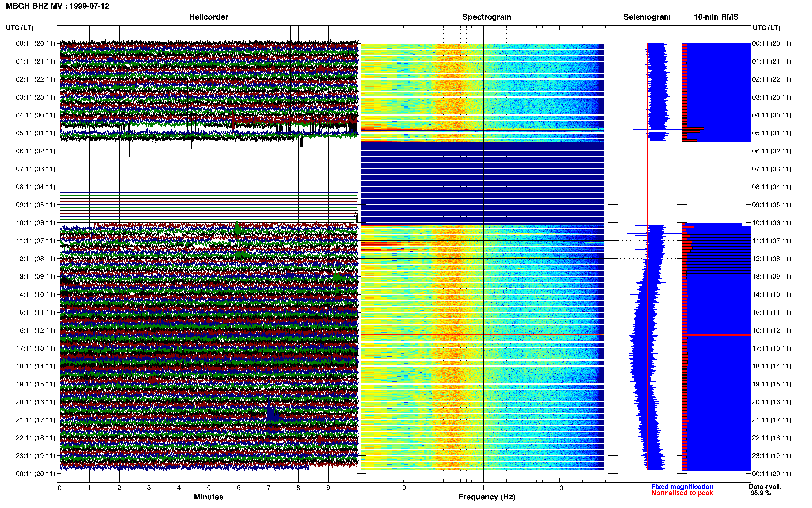Click left time label 09:11 (05:11)
Screen dimensions: 812x508
[x=36, y=205]
